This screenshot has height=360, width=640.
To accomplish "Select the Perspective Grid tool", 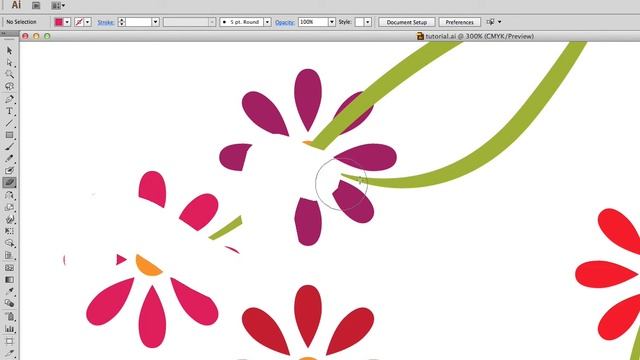I will pyautogui.click(x=9, y=256).
